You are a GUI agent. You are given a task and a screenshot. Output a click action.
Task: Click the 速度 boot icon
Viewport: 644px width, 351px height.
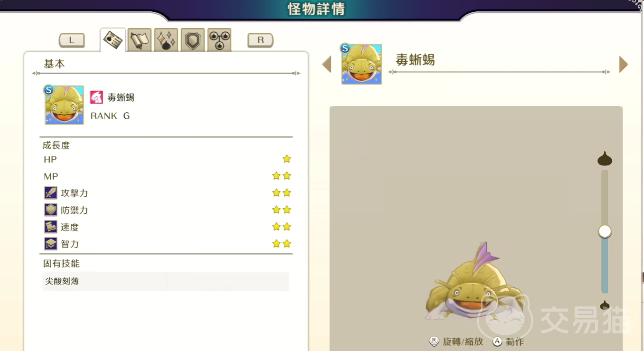point(51,227)
